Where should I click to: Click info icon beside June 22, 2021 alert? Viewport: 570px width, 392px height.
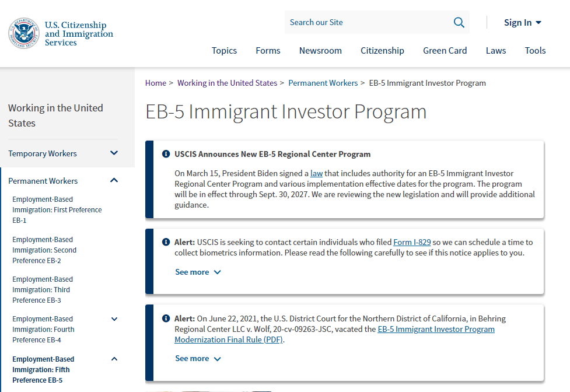coord(166,318)
